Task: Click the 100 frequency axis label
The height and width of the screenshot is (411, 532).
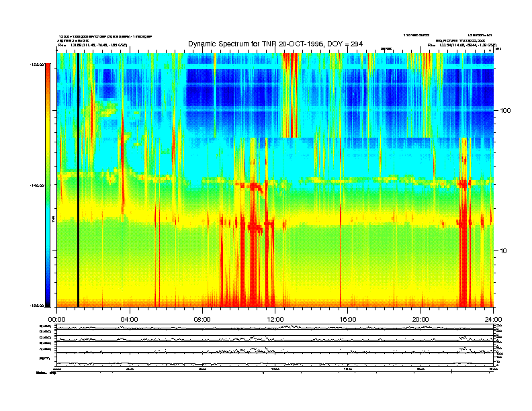Action: point(505,111)
